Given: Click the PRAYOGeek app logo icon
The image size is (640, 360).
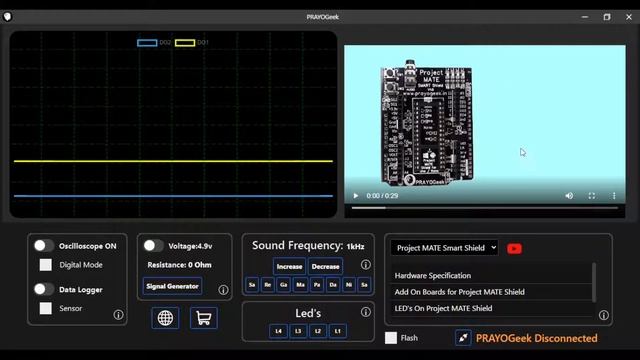Looking at the screenshot, I should pos(7,16).
